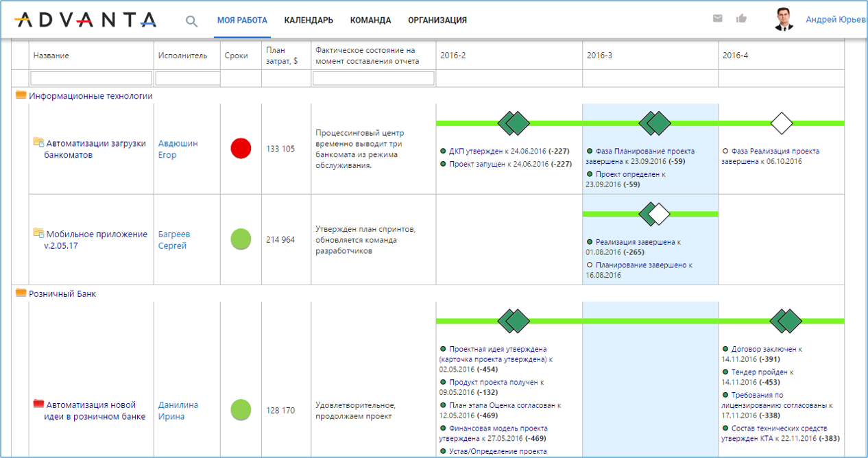Click the thumbs-up likes icon
868x458 pixels.
point(741,19)
